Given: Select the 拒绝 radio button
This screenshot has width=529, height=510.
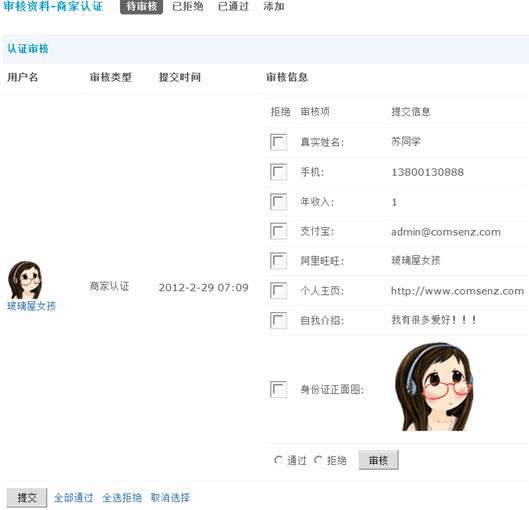Looking at the screenshot, I should [x=318, y=460].
